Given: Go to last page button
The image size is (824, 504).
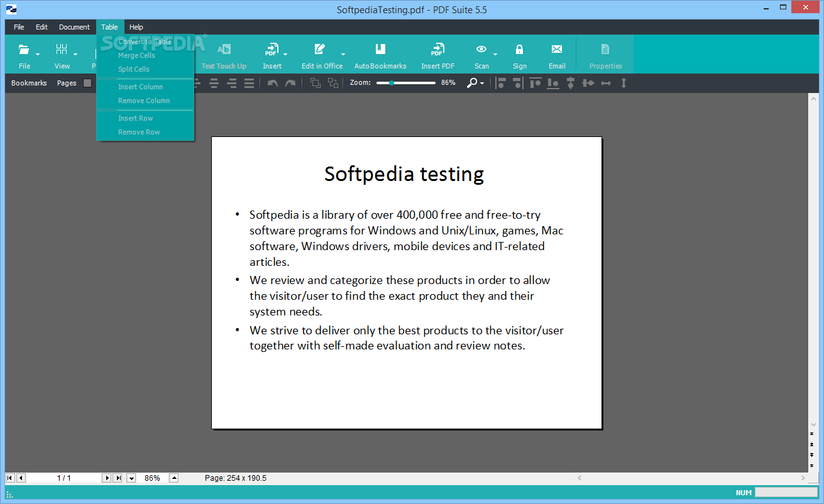Looking at the screenshot, I should 117,478.
